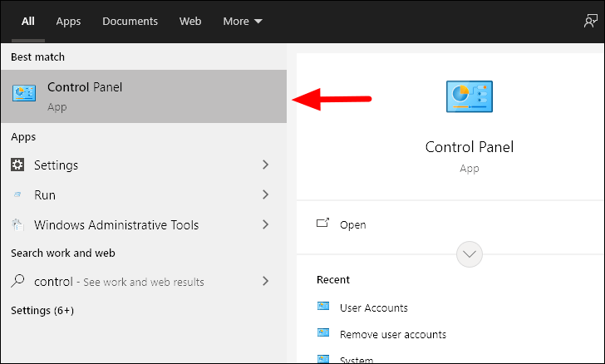Click the Settings (6+) category header
This screenshot has width=605, height=364.
[42, 310]
